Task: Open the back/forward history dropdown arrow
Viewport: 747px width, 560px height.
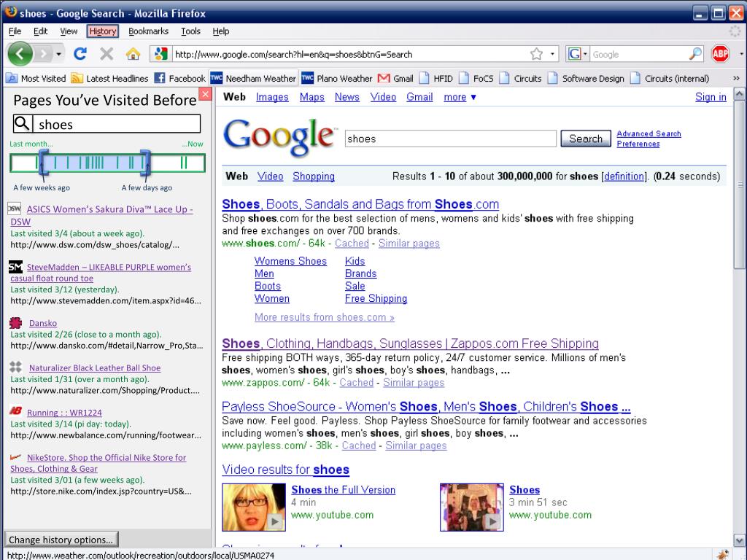Action: (58, 54)
